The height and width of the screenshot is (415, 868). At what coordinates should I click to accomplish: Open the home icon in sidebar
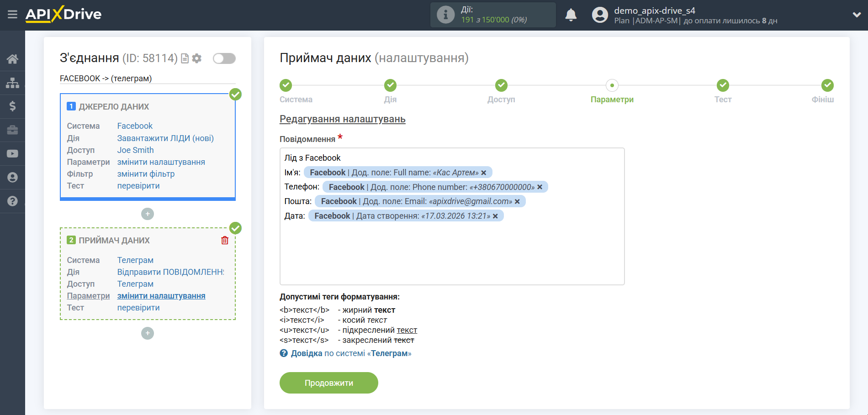click(12, 59)
